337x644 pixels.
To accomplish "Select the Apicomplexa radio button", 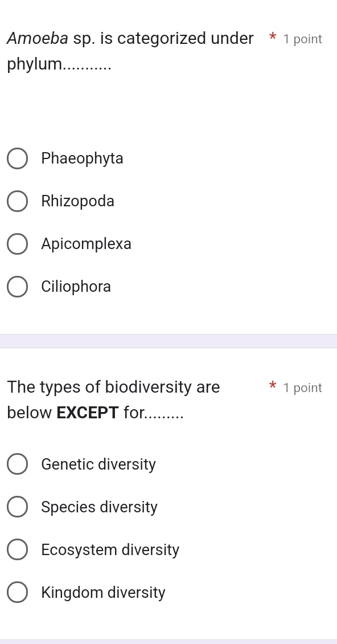I will [17, 244].
